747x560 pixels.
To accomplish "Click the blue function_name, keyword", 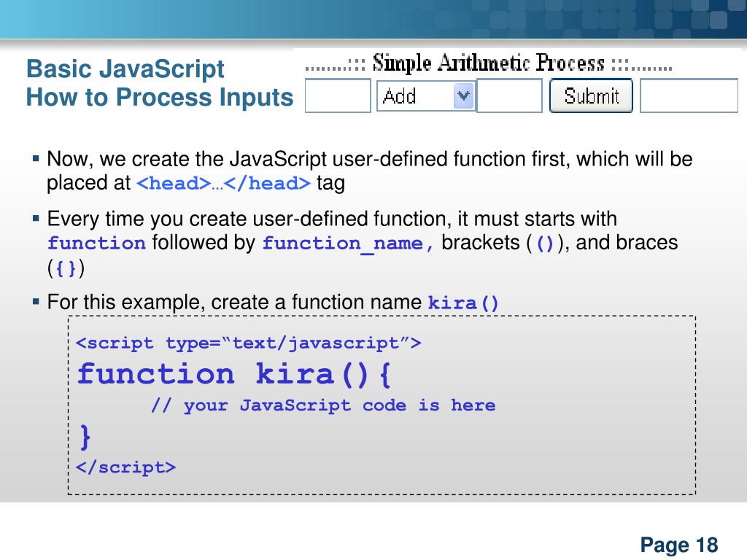I will (x=349, y=244).
